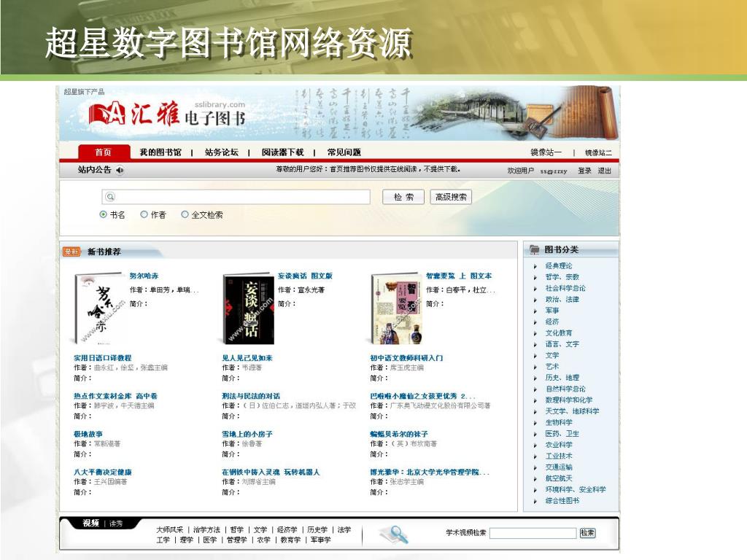Open the 努尔哈赤 book title link
This screenshot has height=560, width=747.
[144, 276]
